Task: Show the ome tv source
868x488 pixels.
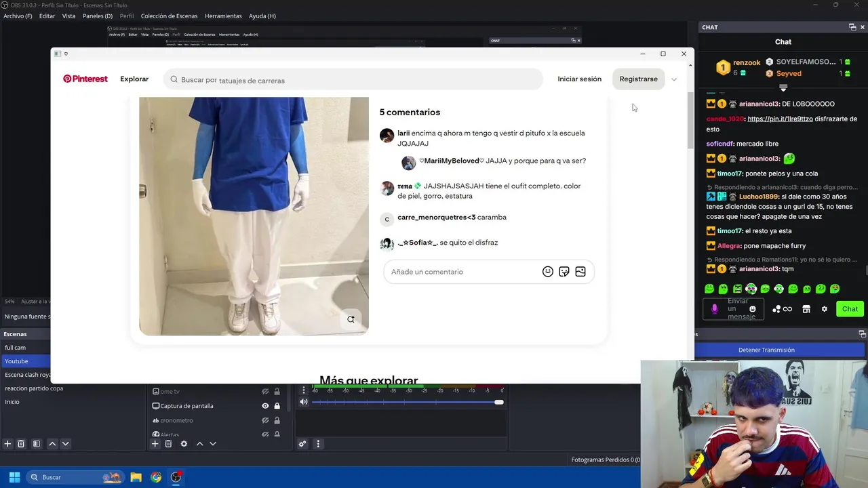Action: (x=265, y=392)
